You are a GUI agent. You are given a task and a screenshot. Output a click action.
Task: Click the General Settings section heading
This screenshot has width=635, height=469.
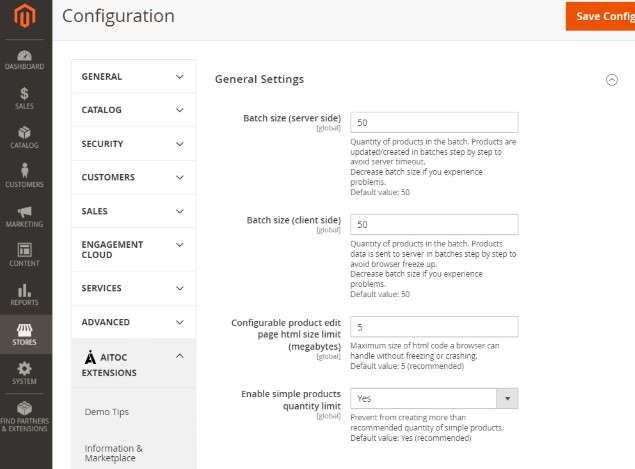(x=259, y=79)
